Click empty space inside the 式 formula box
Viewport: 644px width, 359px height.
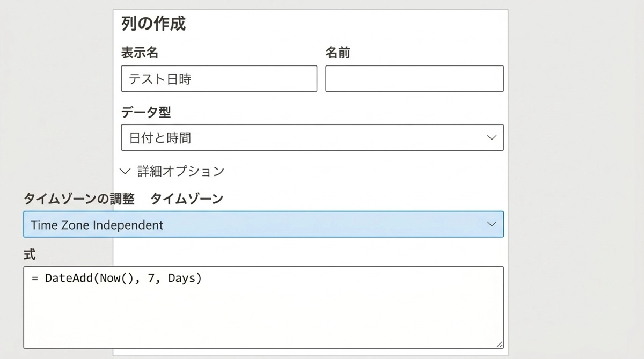(263, 317)
